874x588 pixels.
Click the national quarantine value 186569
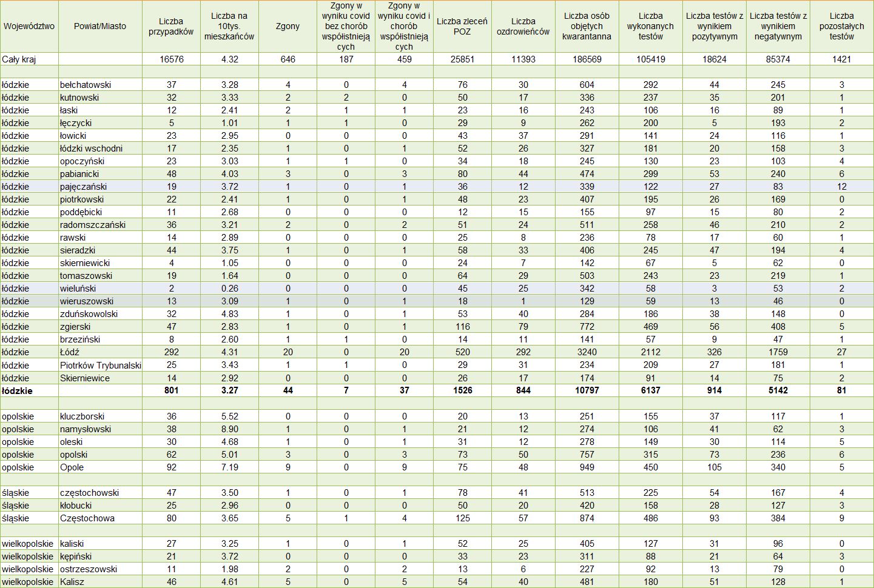tap(587, 59)
